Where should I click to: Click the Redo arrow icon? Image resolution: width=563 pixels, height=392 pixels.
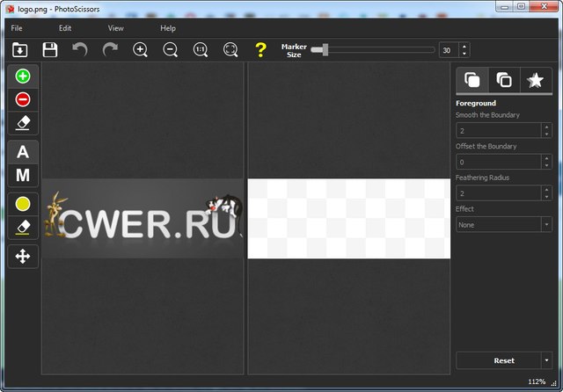[110, 50]
